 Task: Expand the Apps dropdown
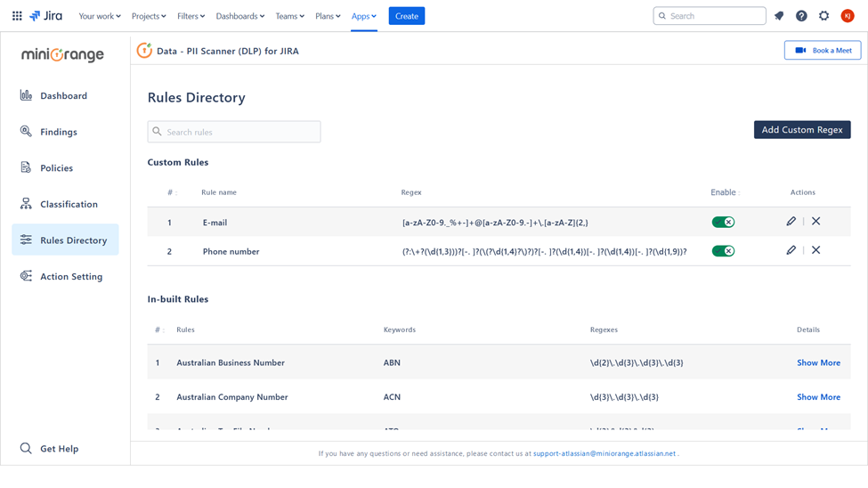pos(364,16)
